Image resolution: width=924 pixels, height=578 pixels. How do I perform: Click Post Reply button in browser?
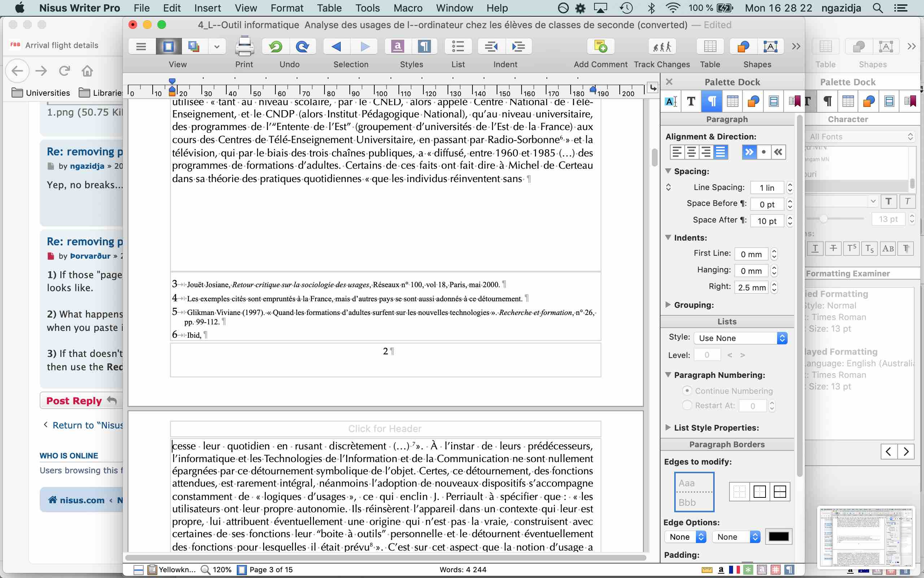pos(81,401)
